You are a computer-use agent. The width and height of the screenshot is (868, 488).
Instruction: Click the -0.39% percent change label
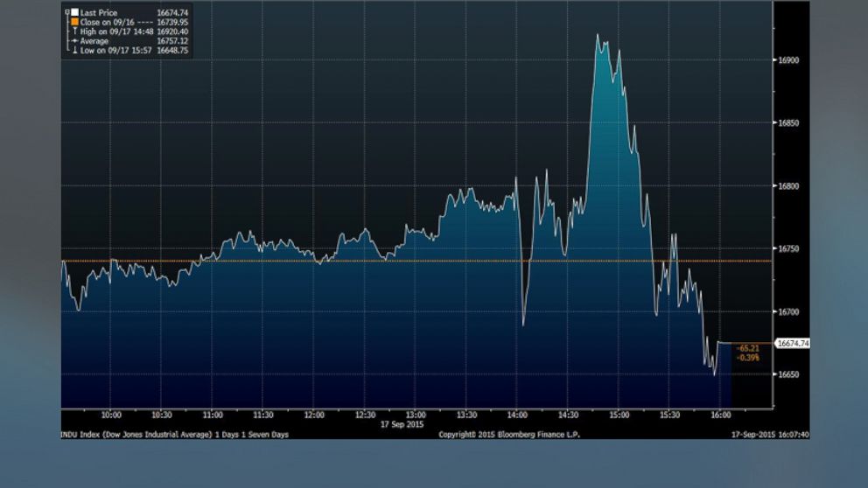click(x=748, y=358)
